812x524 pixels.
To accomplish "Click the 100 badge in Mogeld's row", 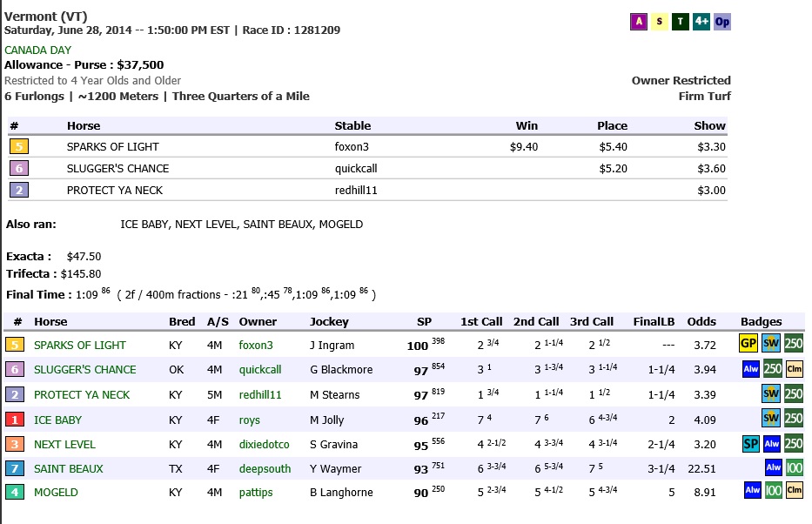I will pyautogui.click(x=773, y=492).
